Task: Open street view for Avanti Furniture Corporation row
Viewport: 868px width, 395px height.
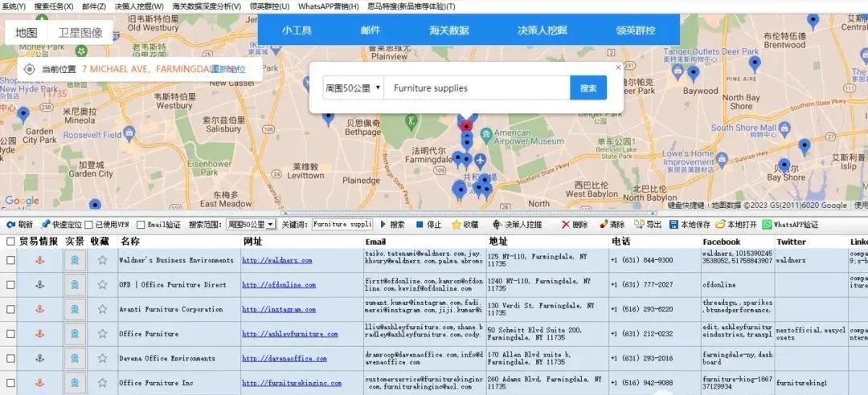Action: pos(75,309)
